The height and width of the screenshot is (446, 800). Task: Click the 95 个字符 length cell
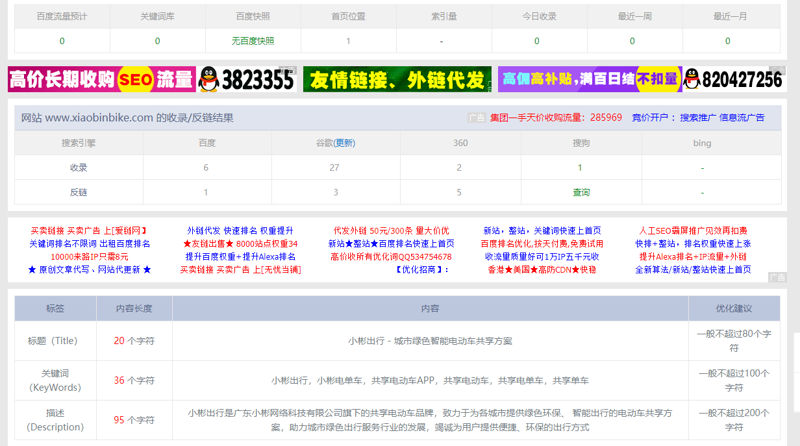134,420
